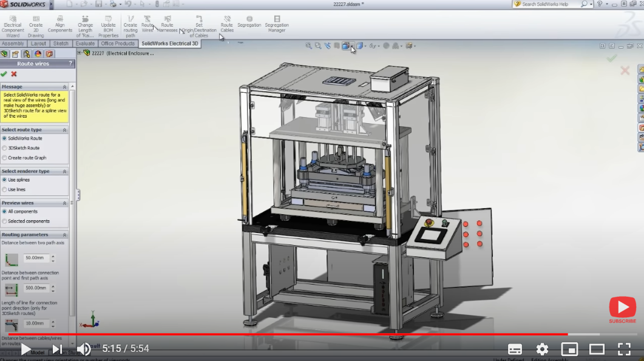644x361 pixels.
Task: Toggle video subtitles
Action: (x=515, y=349)
